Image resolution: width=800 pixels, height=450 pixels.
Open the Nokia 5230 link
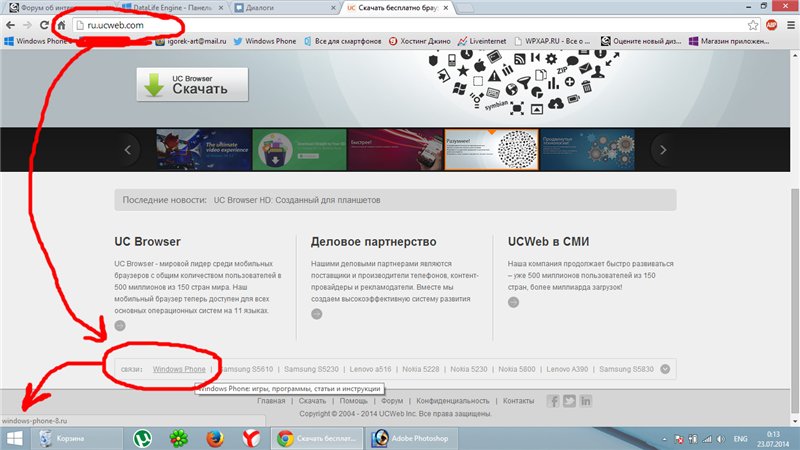tap(468, 369)
